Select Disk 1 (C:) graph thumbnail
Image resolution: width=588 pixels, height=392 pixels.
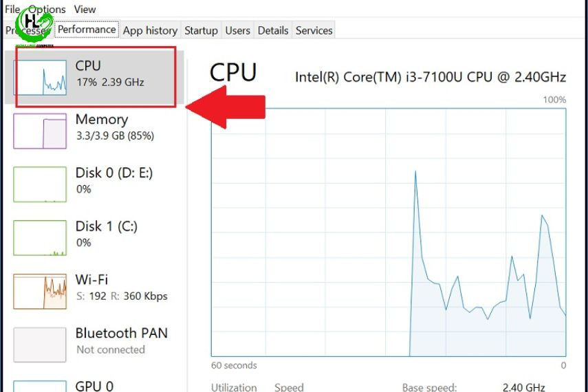[x=40, y=238]
